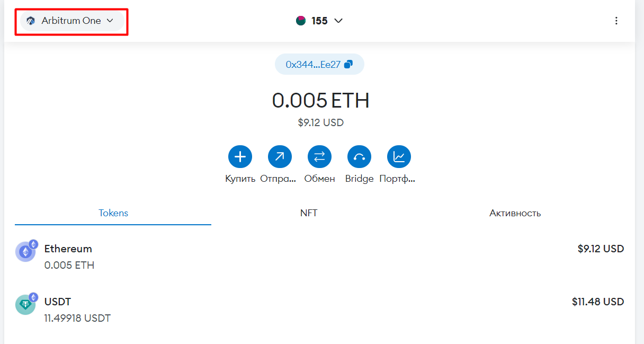Open the 155 account selector dropdown
Image resolution: width=644 pixels, height=344 pixels.
[319, 21]
